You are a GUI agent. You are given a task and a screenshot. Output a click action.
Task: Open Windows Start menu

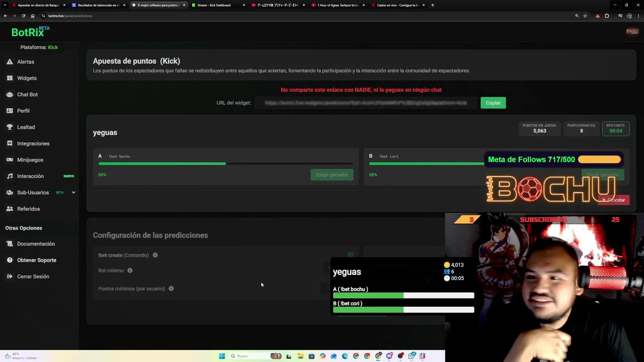coord(222,356)
